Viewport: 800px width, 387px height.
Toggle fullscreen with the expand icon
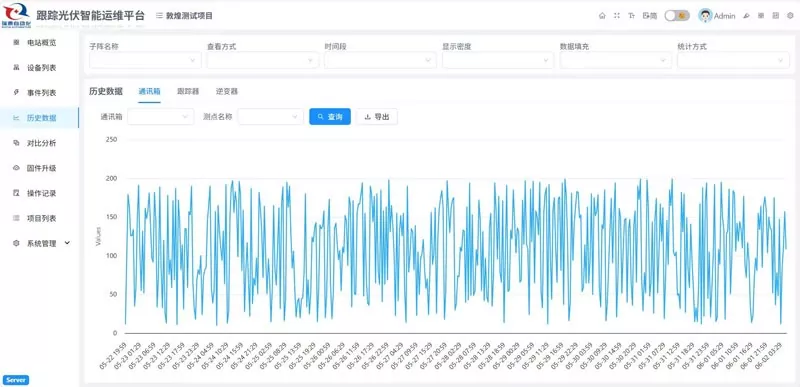pos(617,16)
